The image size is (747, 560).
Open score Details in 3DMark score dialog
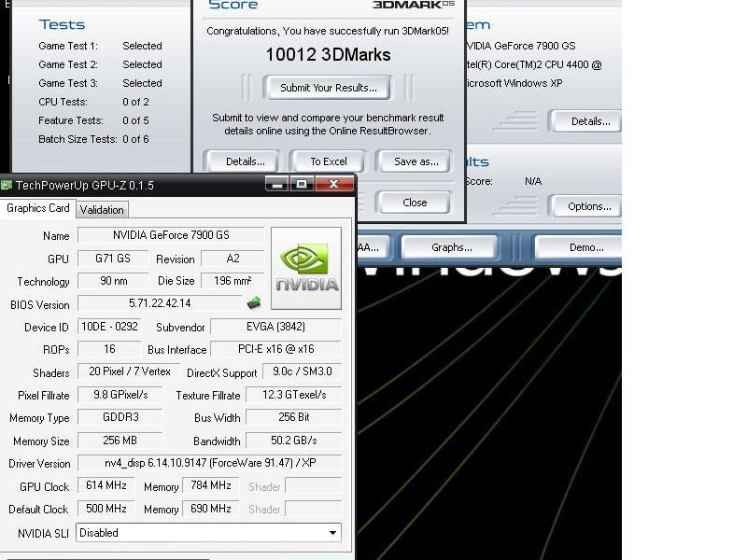tap(245, 161)
